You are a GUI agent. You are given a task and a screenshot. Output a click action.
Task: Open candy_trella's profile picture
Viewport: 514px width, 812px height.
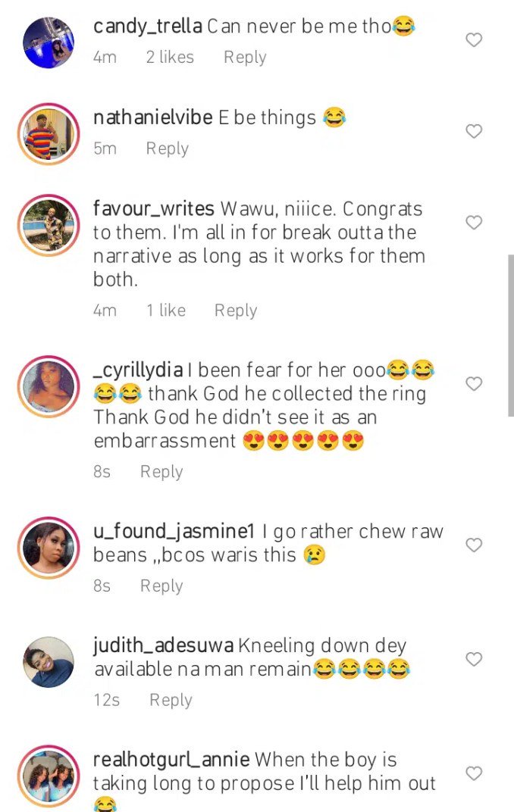[49, 42]
